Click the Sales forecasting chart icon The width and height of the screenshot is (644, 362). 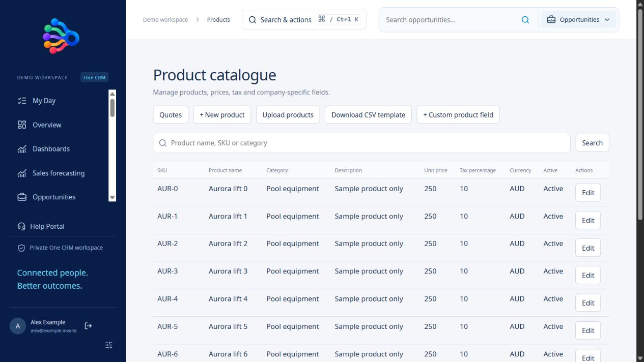pyautogui.click(x=22, y=173)
